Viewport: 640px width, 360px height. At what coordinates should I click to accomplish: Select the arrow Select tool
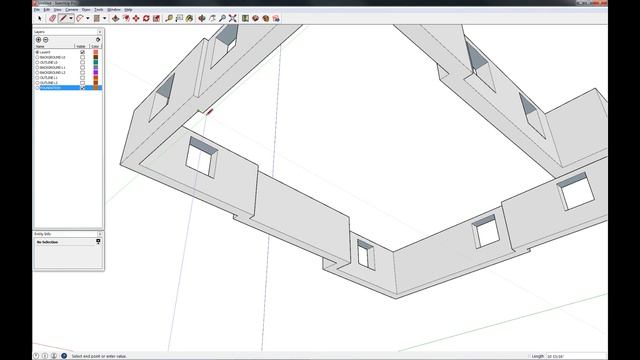(40, 18)
